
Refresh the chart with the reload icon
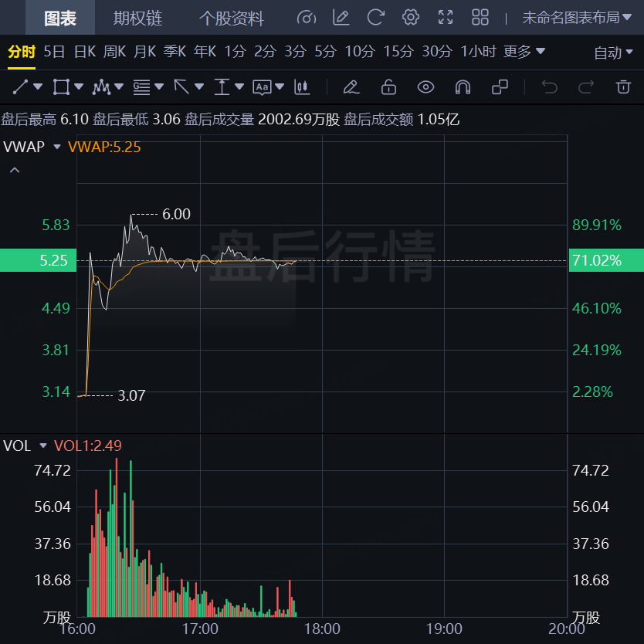tap(375, 18)
